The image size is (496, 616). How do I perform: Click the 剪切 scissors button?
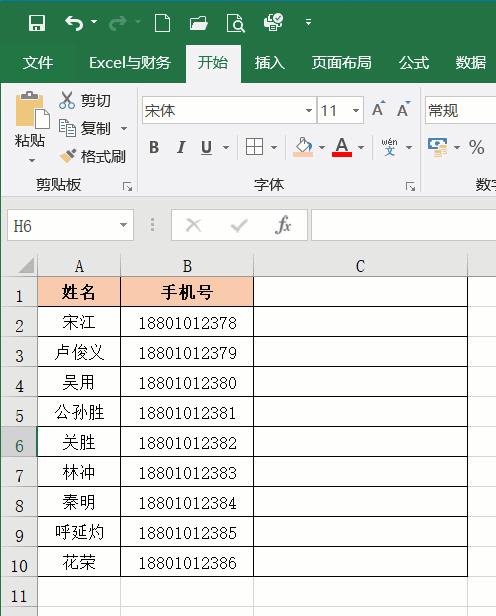point(85,100)
